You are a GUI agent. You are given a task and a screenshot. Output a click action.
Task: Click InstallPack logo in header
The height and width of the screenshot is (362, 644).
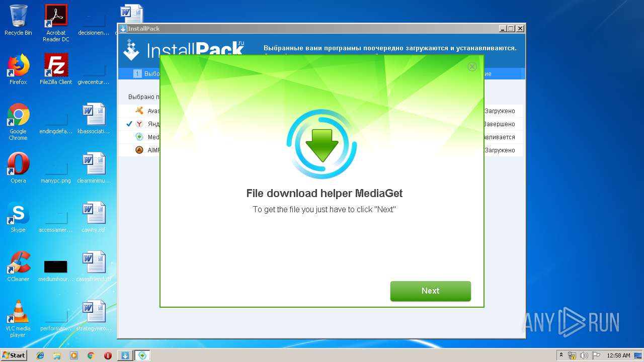tap(184, 50)
